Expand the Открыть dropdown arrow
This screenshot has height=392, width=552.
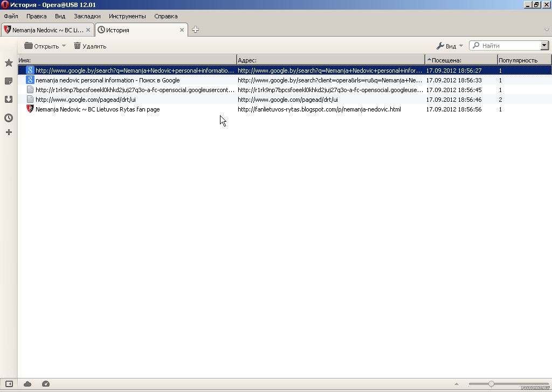coord(64,46)
